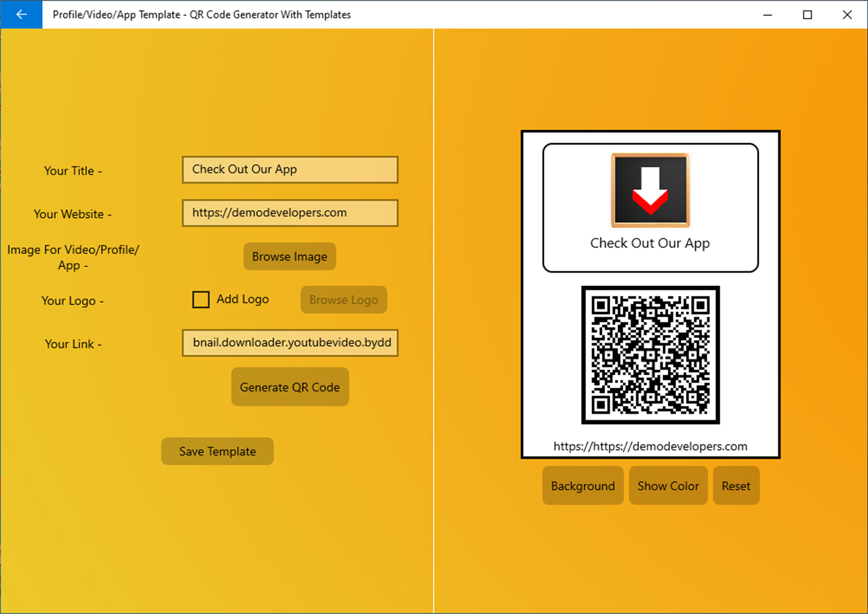Click the Check Out Our App title text
This screenshot has width=868, height=614.
(x=650, y=243)
